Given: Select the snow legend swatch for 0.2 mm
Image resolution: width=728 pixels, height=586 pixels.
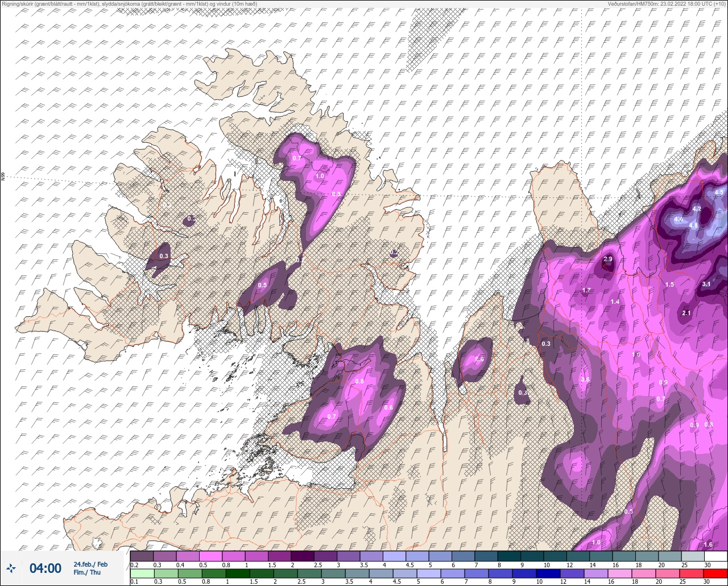Looking at the screenshot, I should click(142, 556).
